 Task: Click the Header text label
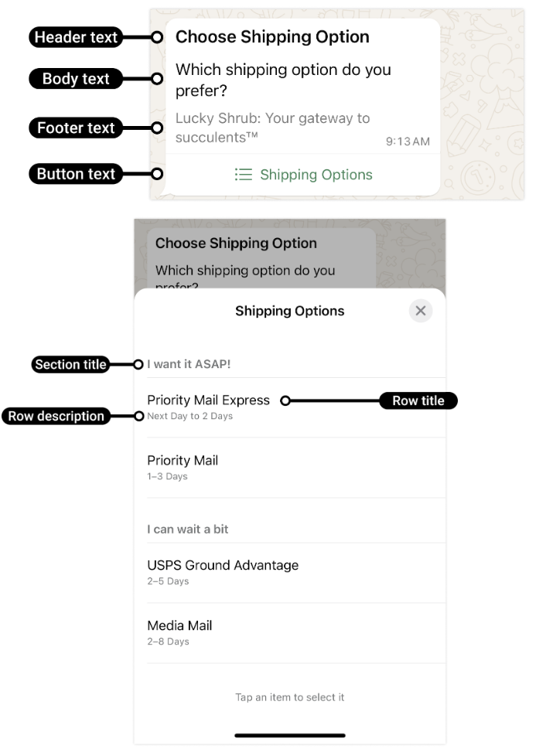76,37
